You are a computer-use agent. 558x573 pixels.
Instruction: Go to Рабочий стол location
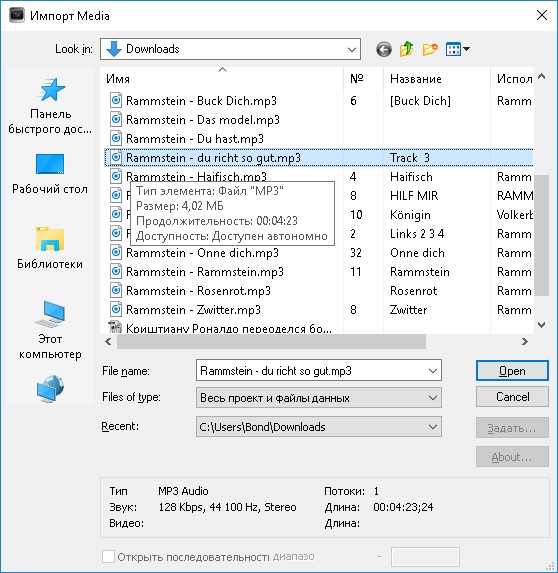(x=50, y=174)
